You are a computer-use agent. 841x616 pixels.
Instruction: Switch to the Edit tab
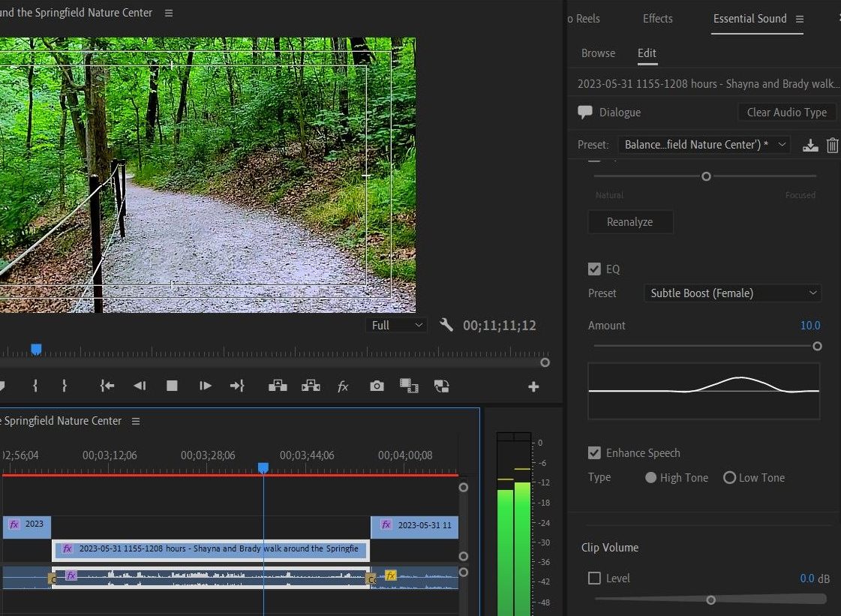[x=647, y=53]
